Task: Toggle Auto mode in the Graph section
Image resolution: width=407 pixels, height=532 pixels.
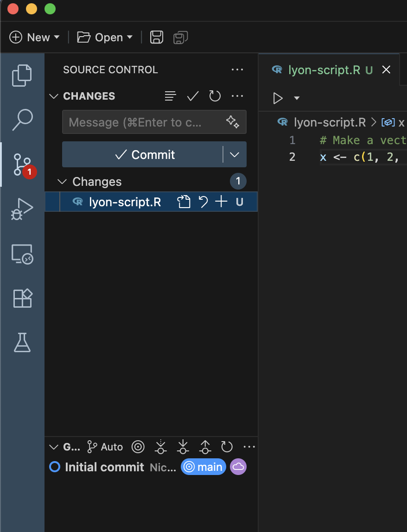Action: pos(105,447)
